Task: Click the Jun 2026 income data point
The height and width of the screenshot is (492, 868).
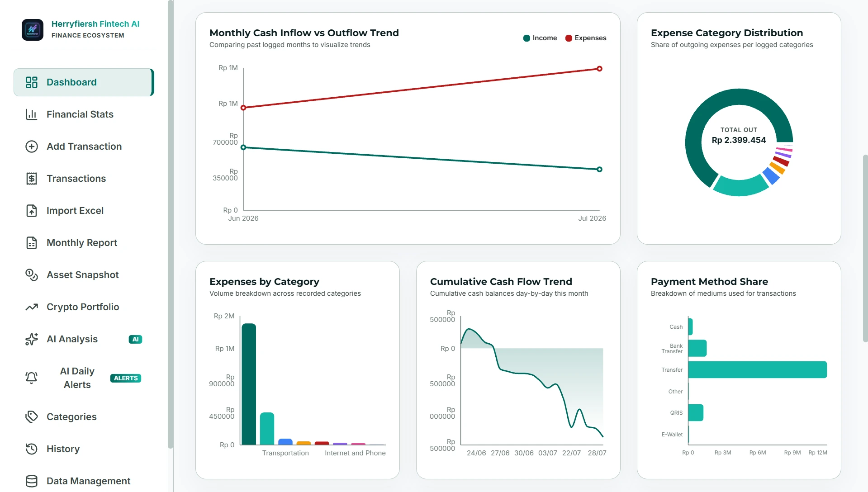Action: coord(243,147)
